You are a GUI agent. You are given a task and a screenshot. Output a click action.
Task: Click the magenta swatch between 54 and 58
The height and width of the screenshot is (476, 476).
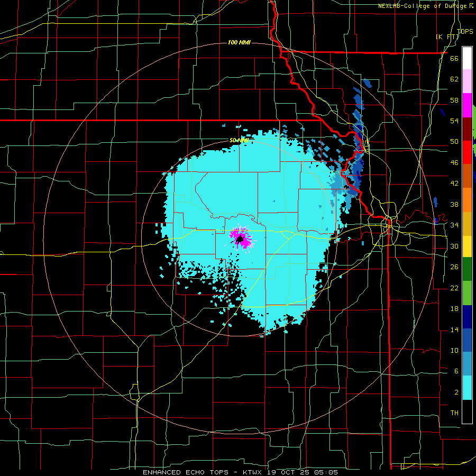[467, 105]
